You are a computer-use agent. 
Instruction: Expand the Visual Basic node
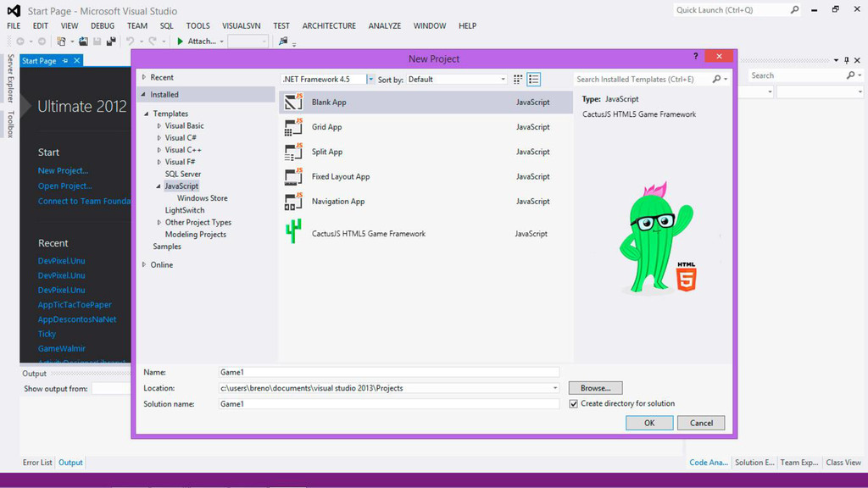159,125
